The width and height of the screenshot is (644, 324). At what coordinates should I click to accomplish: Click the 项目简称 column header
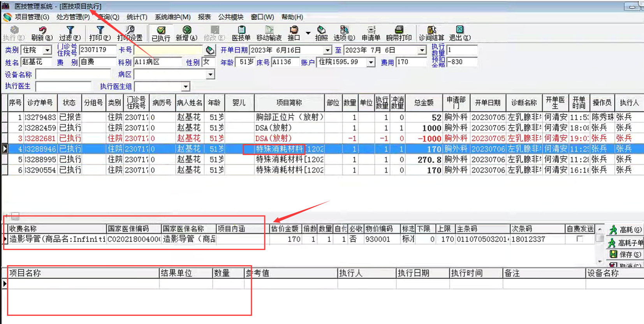[289, 103]
